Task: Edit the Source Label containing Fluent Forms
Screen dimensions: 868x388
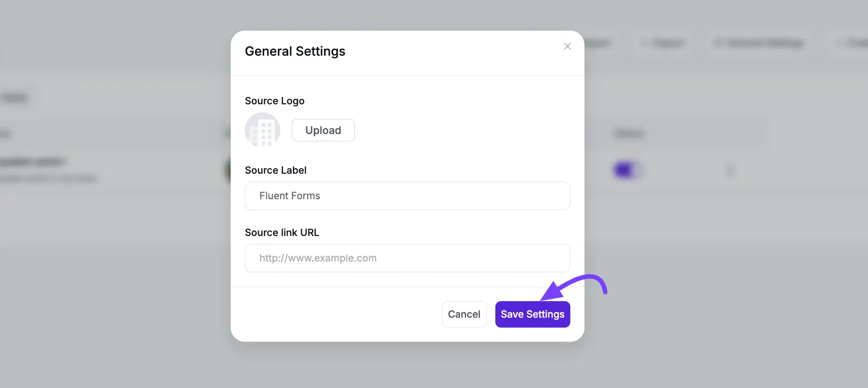Action: pyautogui.click(x=407, y=195)
